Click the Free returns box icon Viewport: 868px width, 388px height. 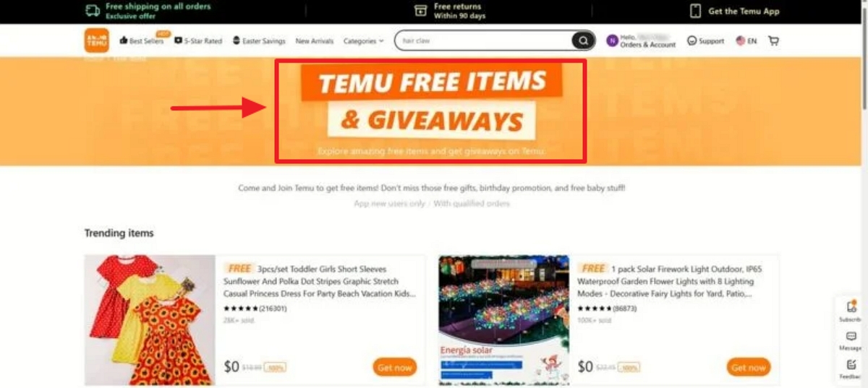420,10
